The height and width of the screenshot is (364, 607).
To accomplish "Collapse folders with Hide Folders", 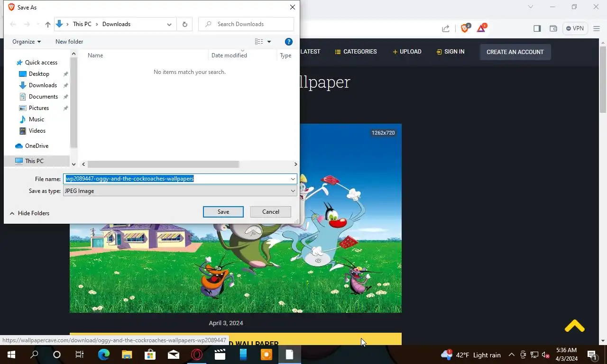I will pos(29,213).
